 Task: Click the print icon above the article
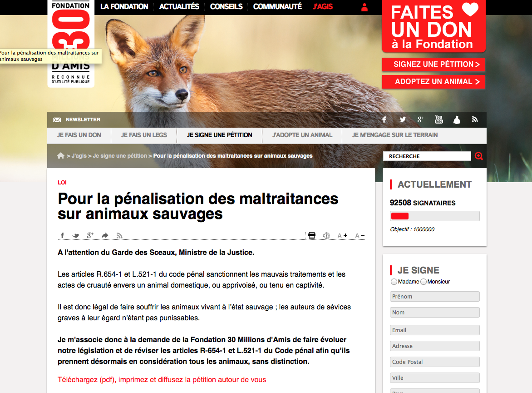click(312, 235)
